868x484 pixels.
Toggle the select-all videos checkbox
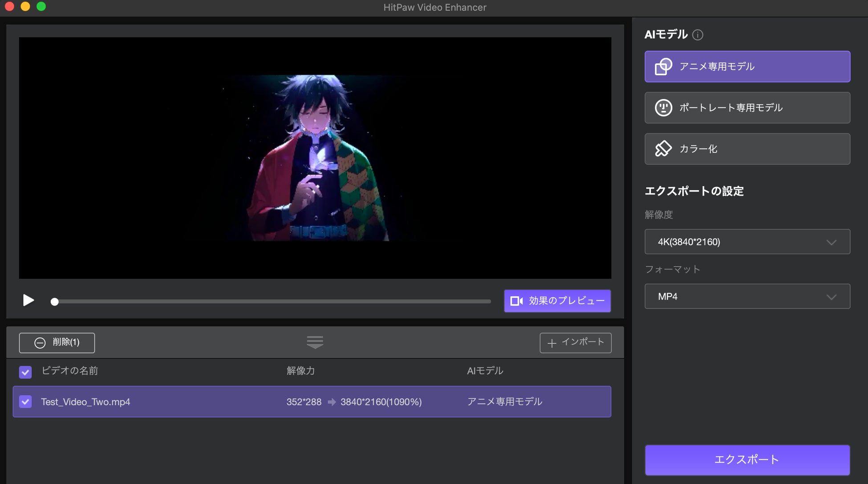pos(25,372)
